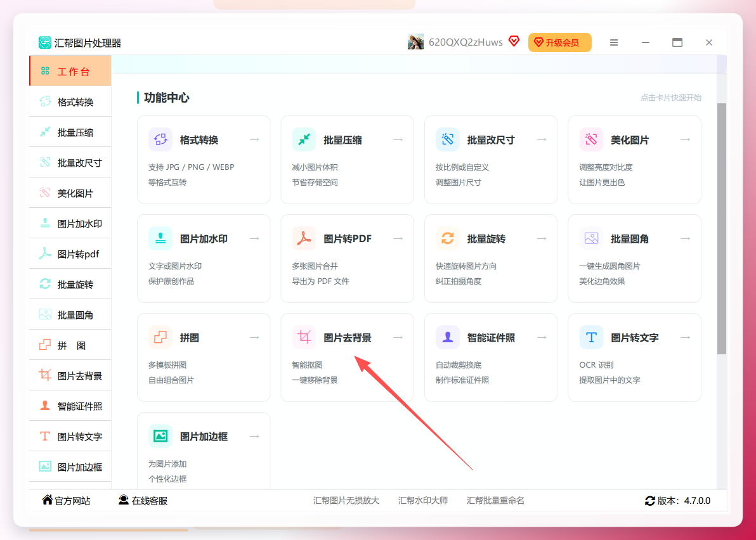Click the user avatar picture
756x540 pixels.
[415, 42]
